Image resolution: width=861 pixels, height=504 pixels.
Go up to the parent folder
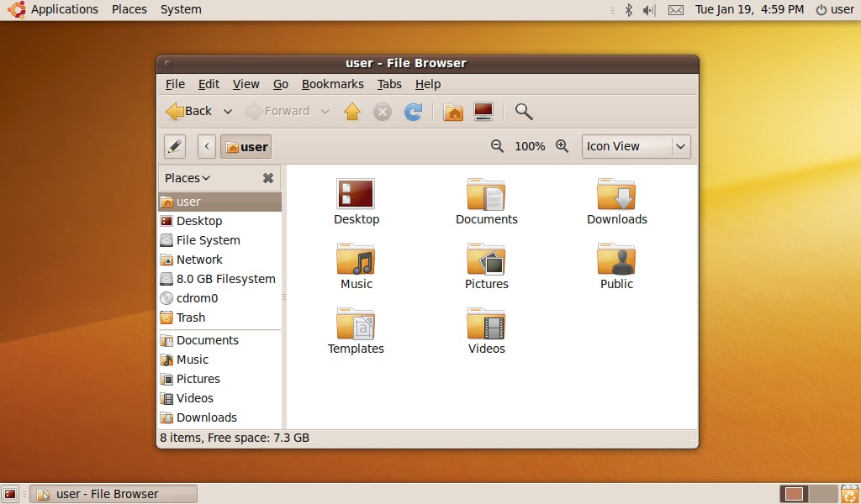point(352,112)
